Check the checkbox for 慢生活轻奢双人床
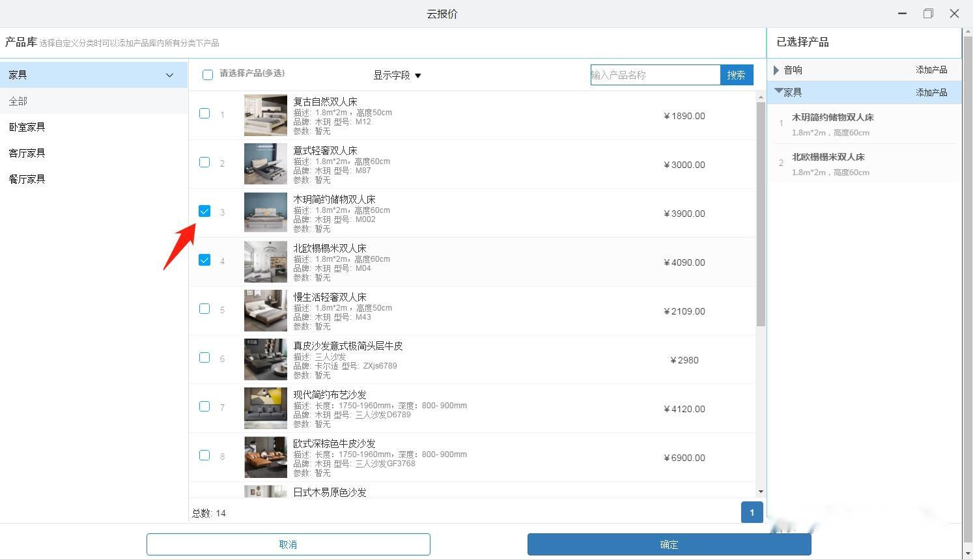973x560 pixels. pos(204,309)
